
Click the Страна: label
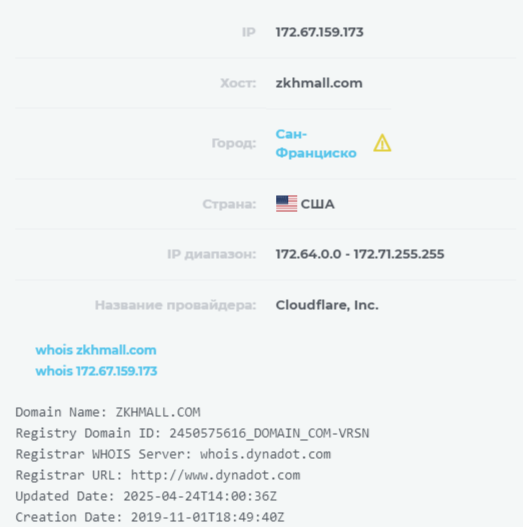229,204
